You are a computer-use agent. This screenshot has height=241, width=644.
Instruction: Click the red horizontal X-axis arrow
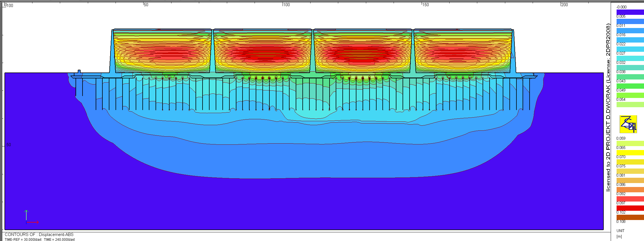[x=33, y=222]
